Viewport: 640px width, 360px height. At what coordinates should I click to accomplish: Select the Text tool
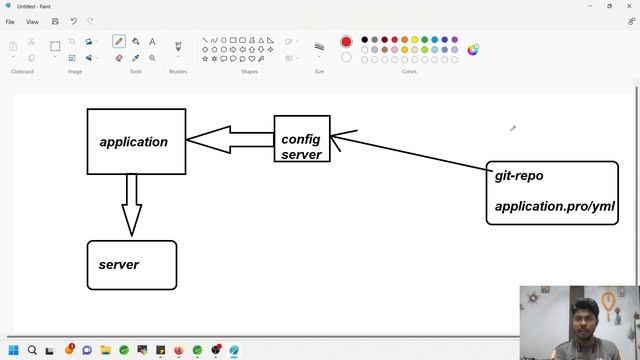(x=152, y=41)
